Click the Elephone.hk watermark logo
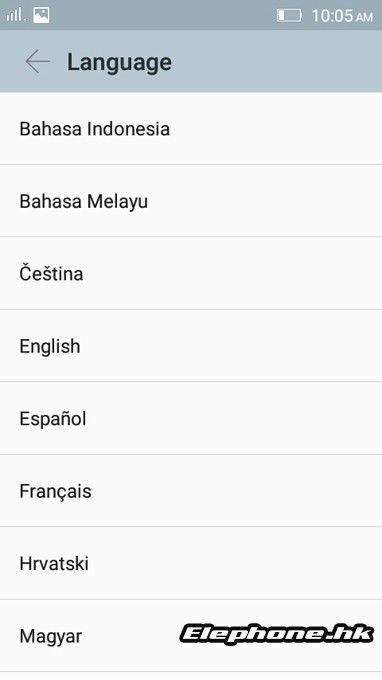The image size is (382, 680). click(x=277, y=635)
